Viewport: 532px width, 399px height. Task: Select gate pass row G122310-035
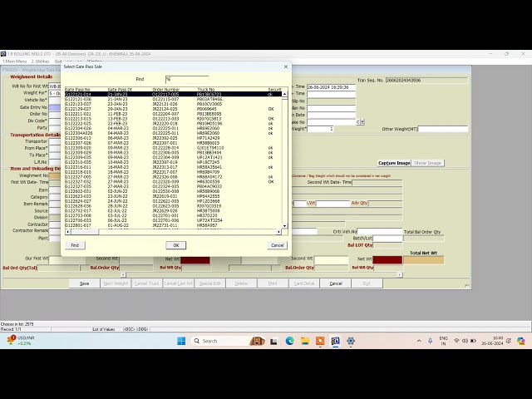click(173, 162)
